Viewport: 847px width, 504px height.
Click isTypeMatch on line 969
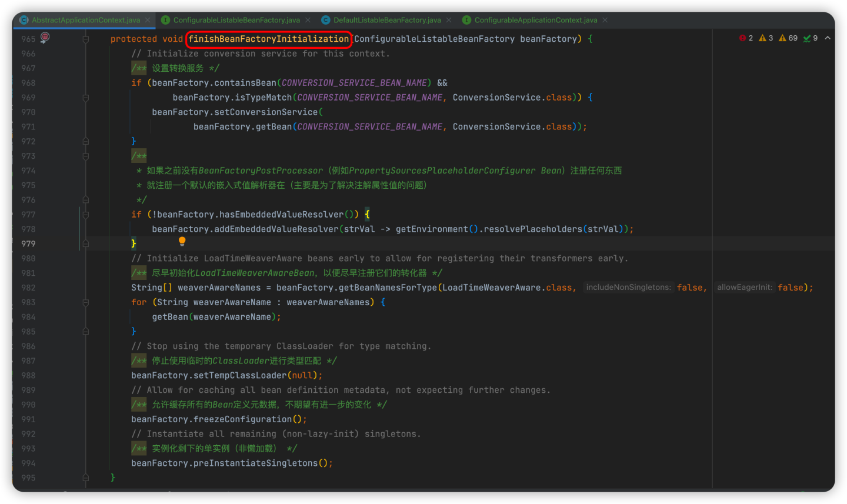[264, 98]
